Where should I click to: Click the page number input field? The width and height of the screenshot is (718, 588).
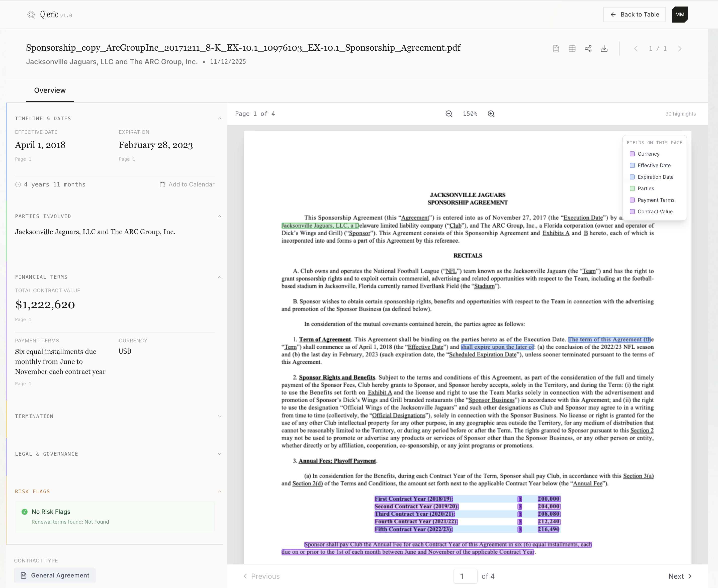point(465,576)
